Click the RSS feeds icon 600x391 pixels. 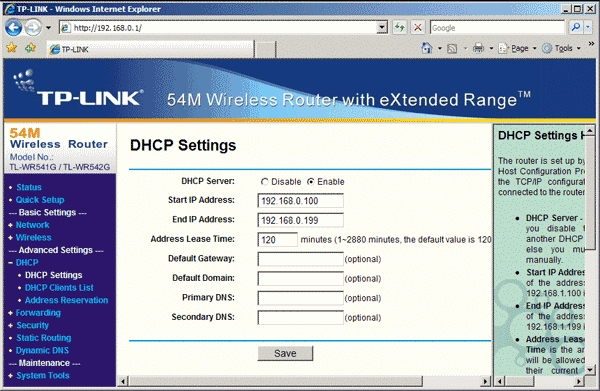point(452,49)
